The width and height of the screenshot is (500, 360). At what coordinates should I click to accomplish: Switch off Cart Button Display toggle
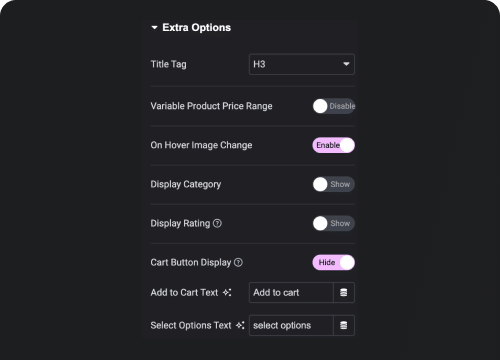(x=334, y=262)
